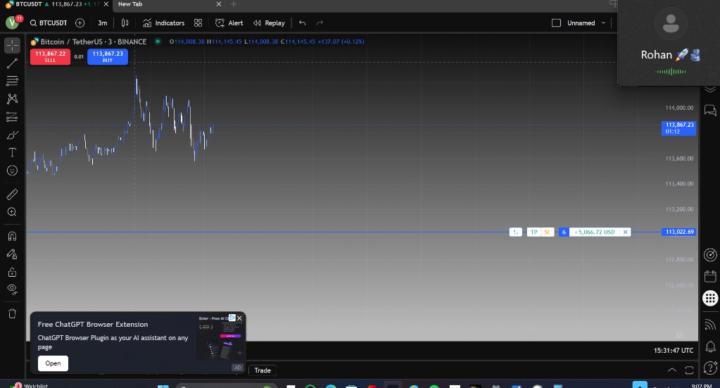The height and width of the screenshot is (388, 720).
Task: Click the red Sell 113,867.22 button
Action: click(50, 56)
